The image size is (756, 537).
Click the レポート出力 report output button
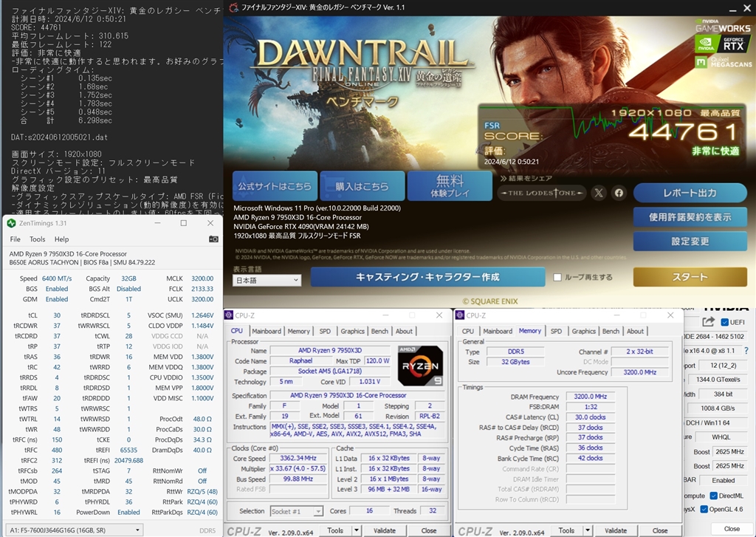point(690,193)
